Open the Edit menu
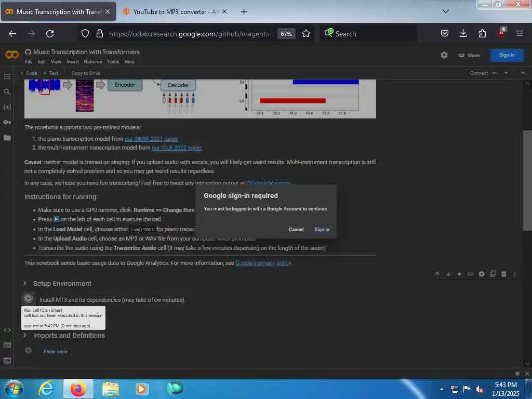Image resolution: width=532 pixels, height=399 pixels. pyautogui.click(x=42, y=62)
